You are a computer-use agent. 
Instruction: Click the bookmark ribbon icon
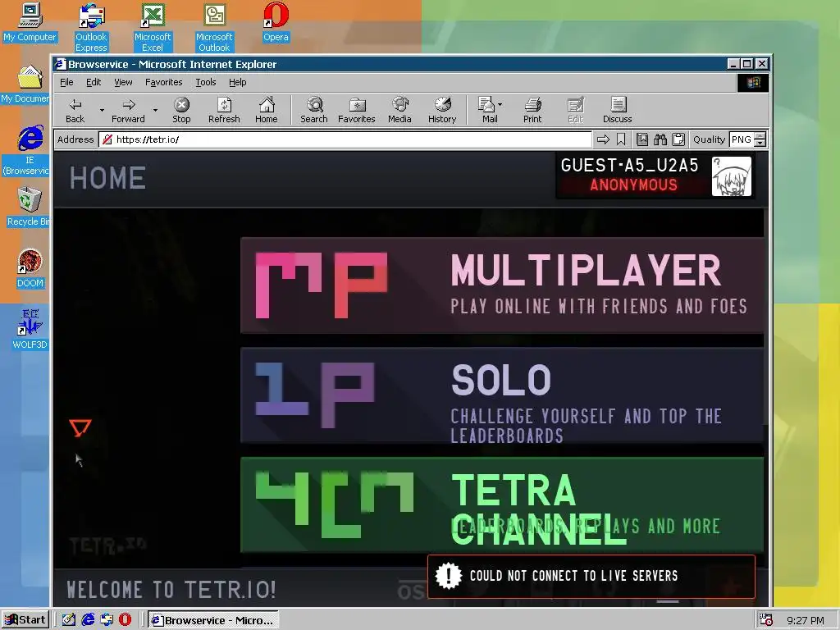[621, 139]
